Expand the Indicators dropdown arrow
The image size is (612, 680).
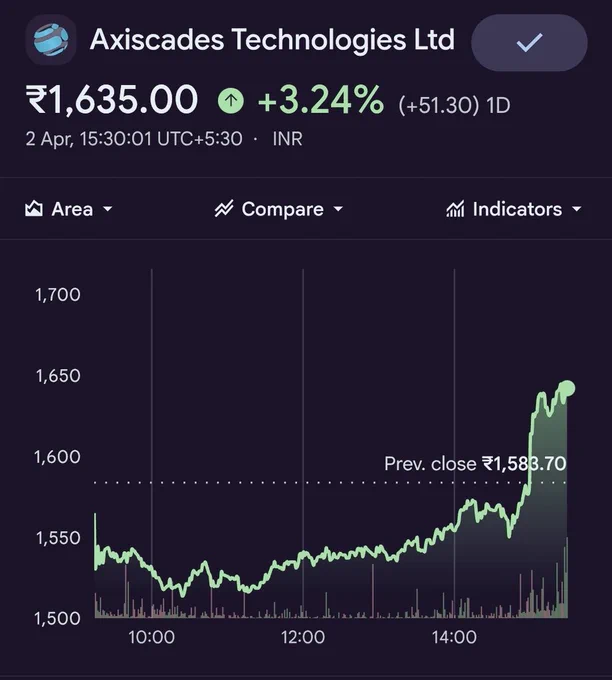[576, 209]
